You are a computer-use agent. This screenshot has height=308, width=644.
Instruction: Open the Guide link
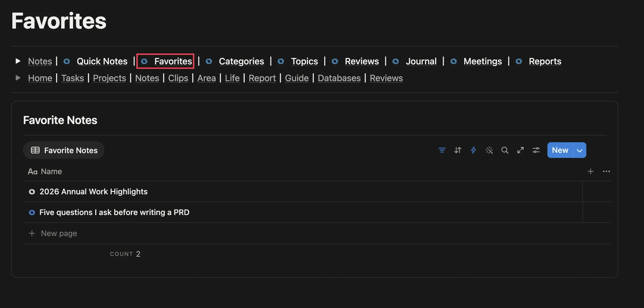pyautogui.click(x=297, y=78)
